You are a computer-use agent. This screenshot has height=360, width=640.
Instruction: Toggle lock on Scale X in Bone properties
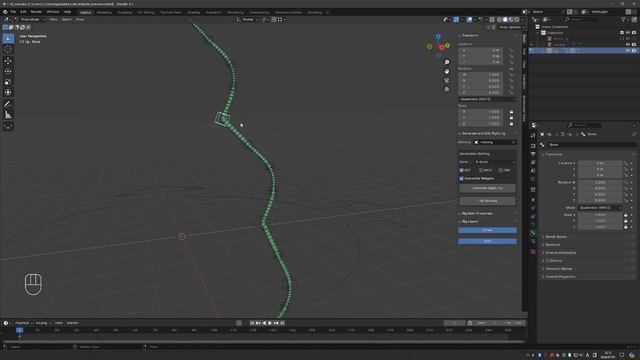click(626, 215)
